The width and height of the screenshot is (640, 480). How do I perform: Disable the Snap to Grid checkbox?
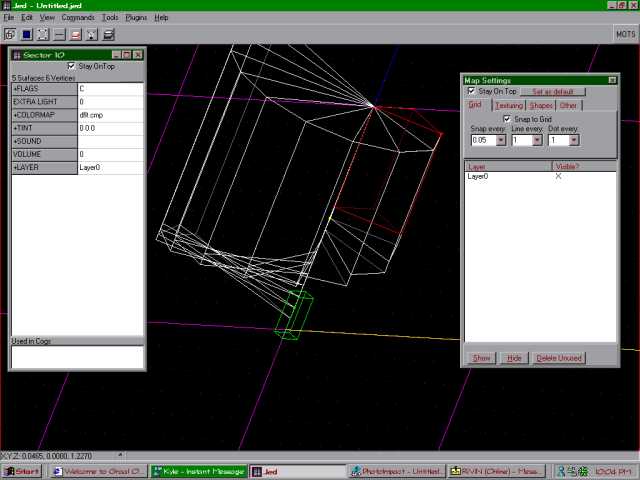(507, 119)
